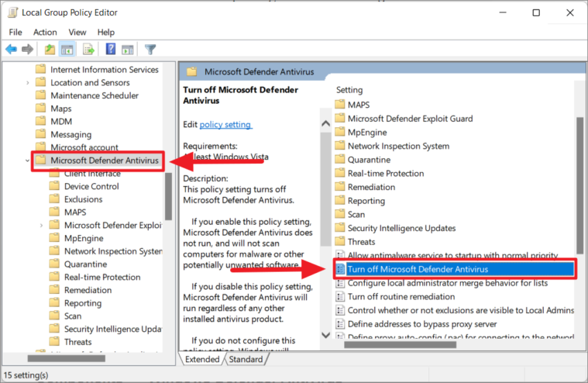Image resolution: width=588 pixels, height=383 pixels.
Task: Open Microsoft Defender Exploit Guard in settings list
Action: (411, 119)
